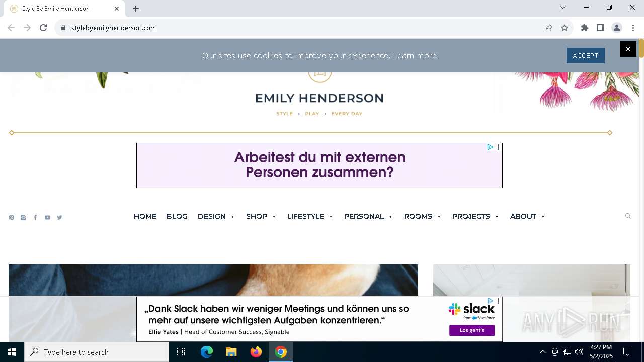Click the Emily Henderson logo
This screenshot has height=362, width=644.
pos(319,96)
